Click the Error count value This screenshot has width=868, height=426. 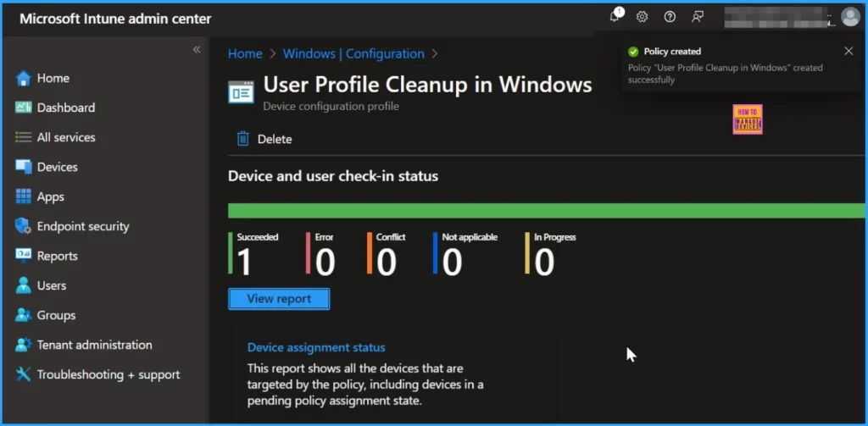coord(325,262)
